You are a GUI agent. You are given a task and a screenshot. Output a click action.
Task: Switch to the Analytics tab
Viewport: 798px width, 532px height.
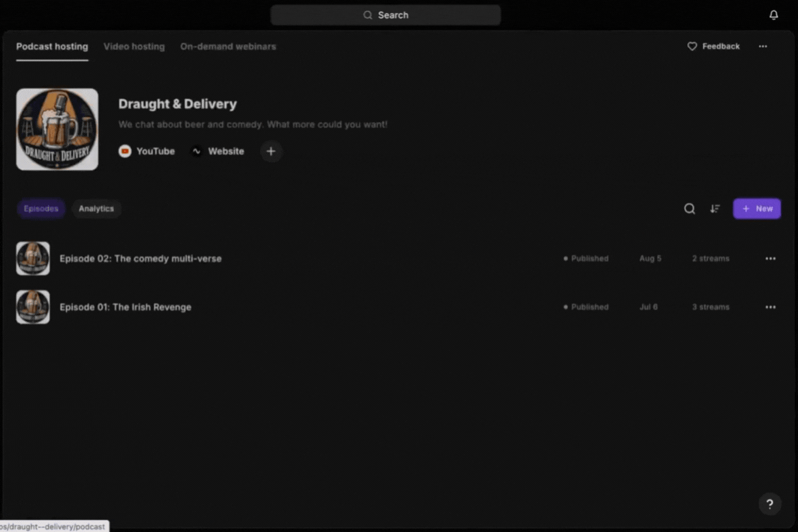click(96, 209)
